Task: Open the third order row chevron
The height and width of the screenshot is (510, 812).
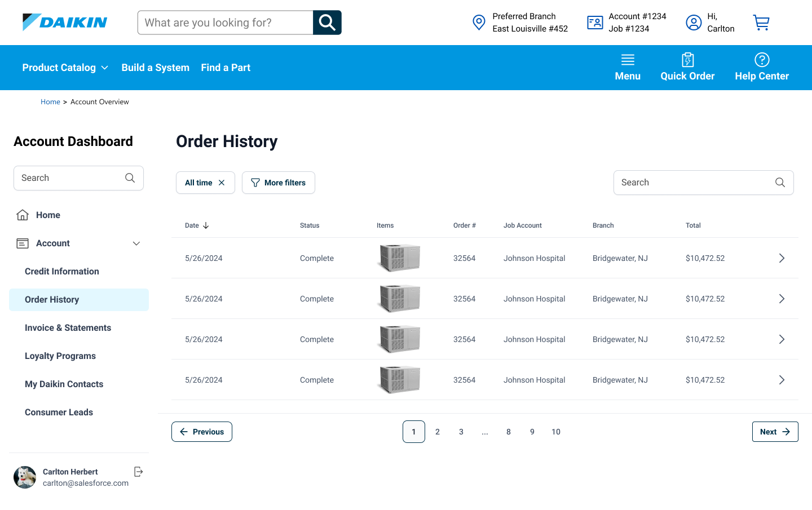Action: click(782, 339)
